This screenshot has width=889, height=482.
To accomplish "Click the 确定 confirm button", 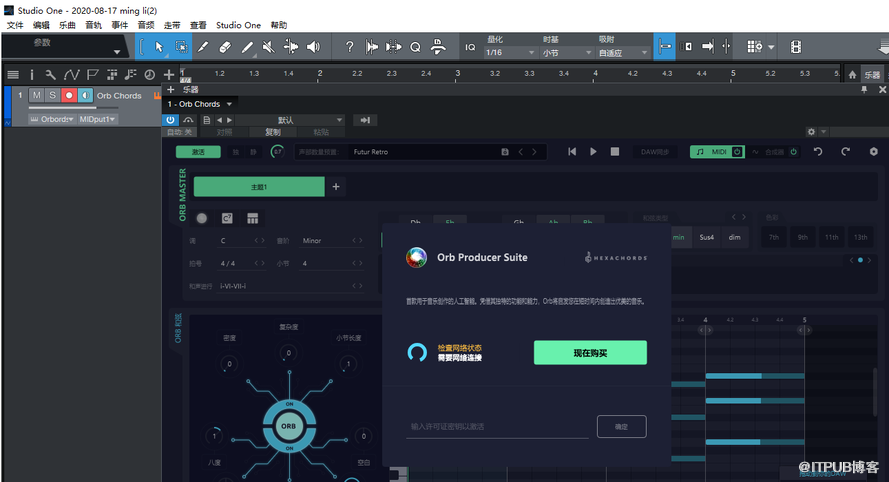I will pos(621,427).
